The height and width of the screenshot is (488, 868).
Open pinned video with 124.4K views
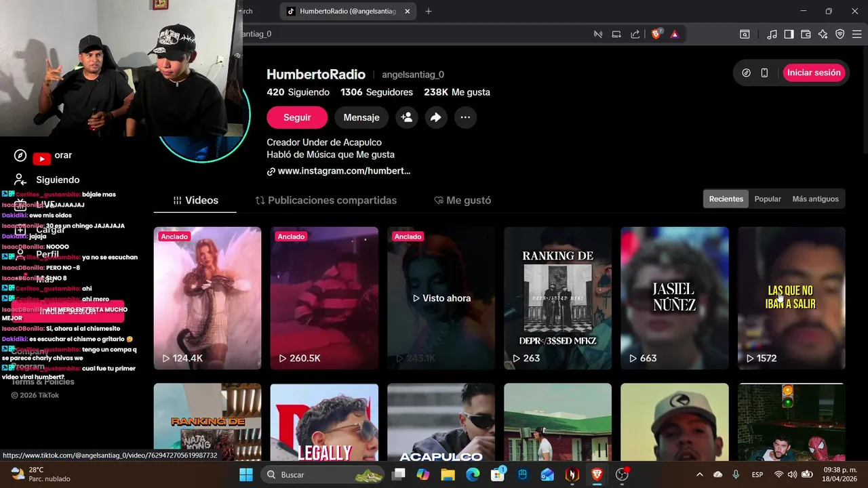coord(208,298)
